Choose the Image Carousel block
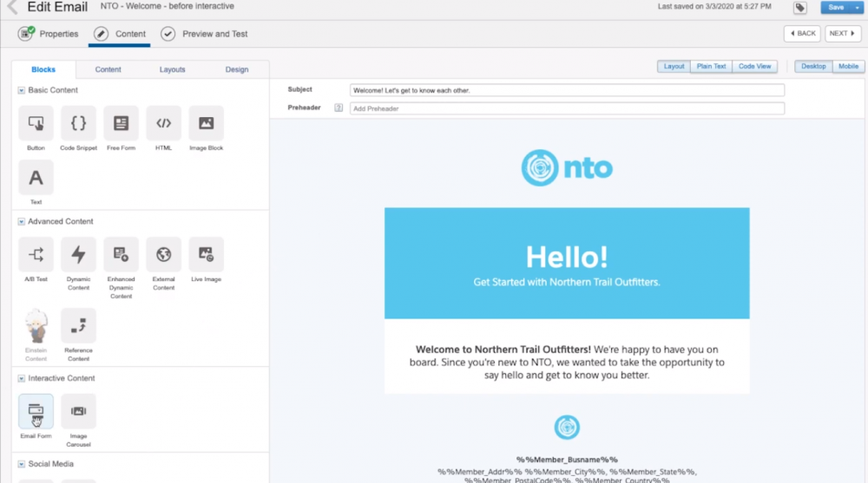This screenshot has height=483, width=868. (79, 412)
